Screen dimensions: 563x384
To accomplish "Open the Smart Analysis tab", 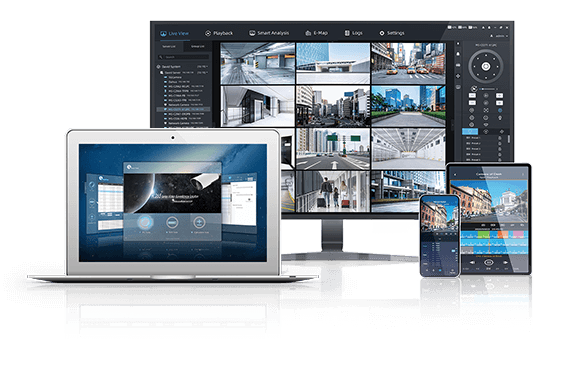I will pos(269,33).
